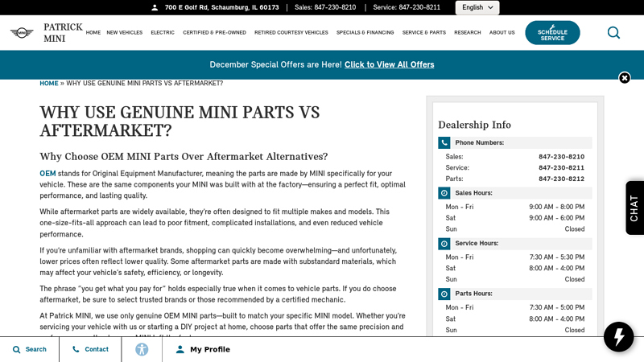Open the CHAT side tab
644x362 pixels.
[x=634, y=208]
